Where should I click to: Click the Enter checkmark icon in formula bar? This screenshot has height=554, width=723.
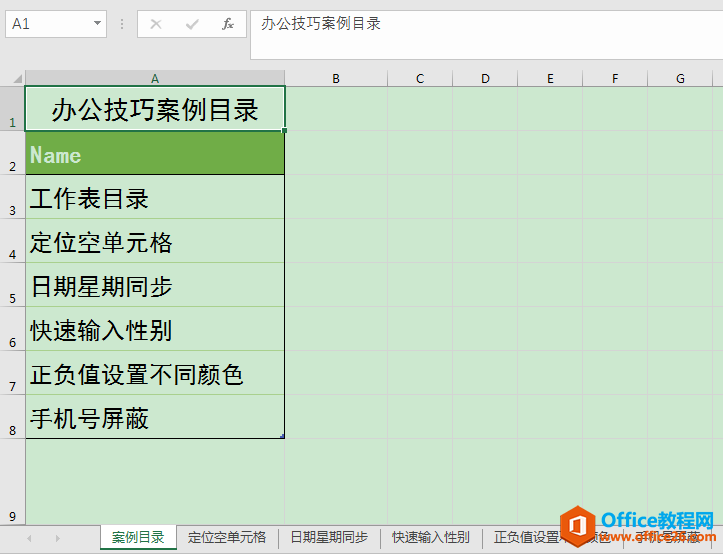click(192, 24)
